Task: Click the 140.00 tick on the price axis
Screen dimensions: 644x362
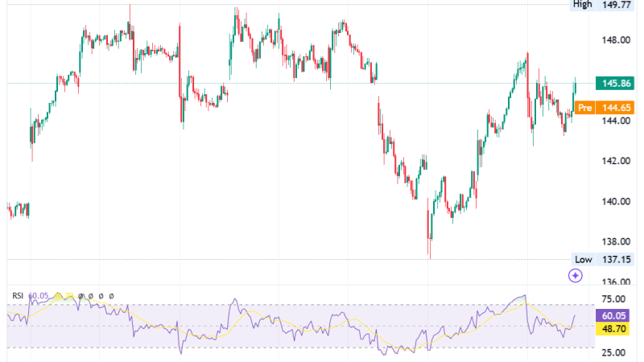Action: pyautogui.click(x=616, y=202)
